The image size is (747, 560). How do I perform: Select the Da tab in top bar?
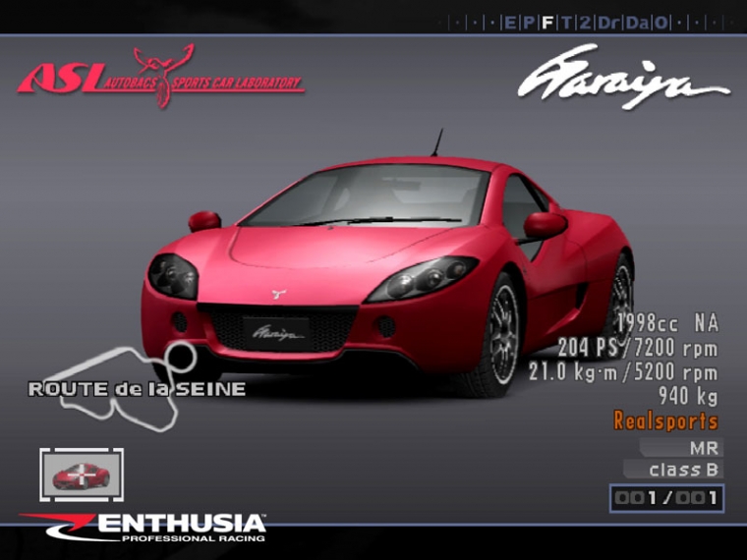pyautogui.click(x=638, y=23)
